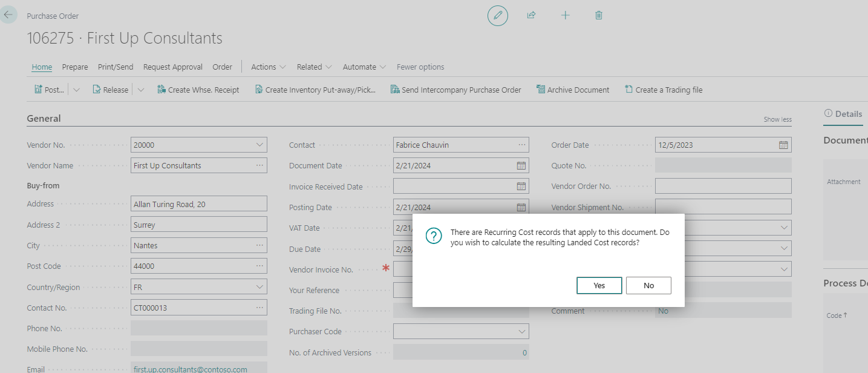Expand the Vendor No. dropdown

point(259,145)
